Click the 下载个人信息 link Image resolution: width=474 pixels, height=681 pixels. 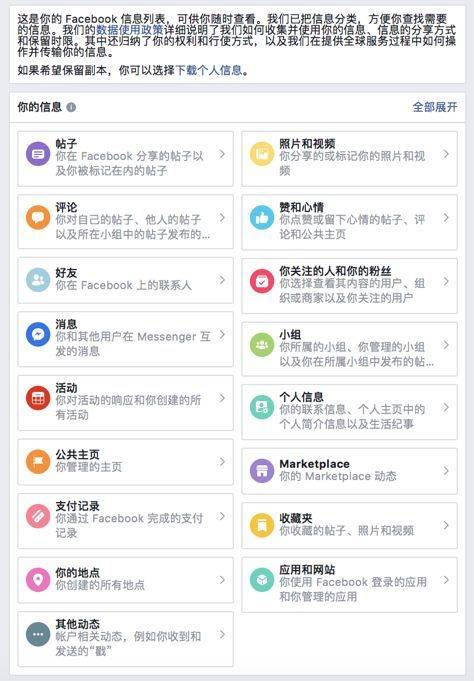(x=209, y=70)
